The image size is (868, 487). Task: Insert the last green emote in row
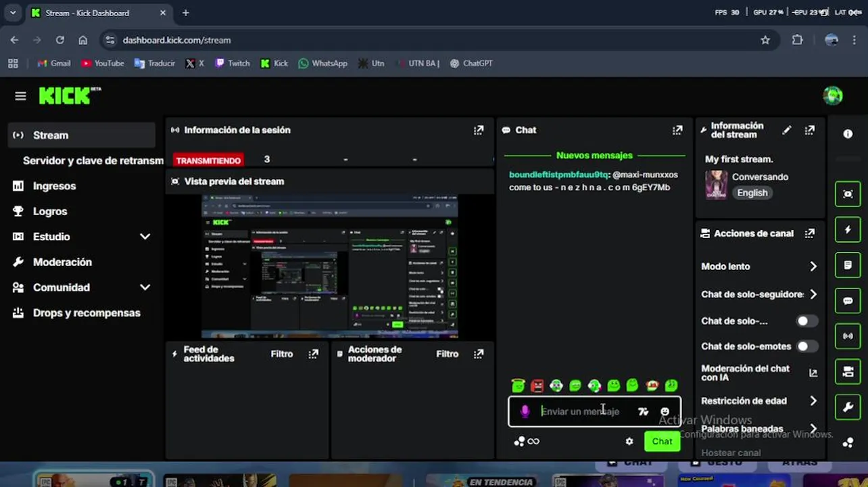[671, 386]
